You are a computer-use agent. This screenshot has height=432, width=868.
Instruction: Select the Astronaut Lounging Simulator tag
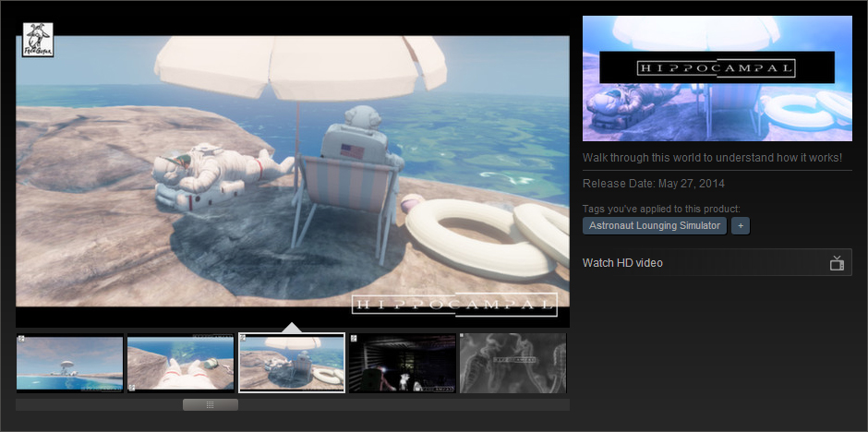pos(655,225)
